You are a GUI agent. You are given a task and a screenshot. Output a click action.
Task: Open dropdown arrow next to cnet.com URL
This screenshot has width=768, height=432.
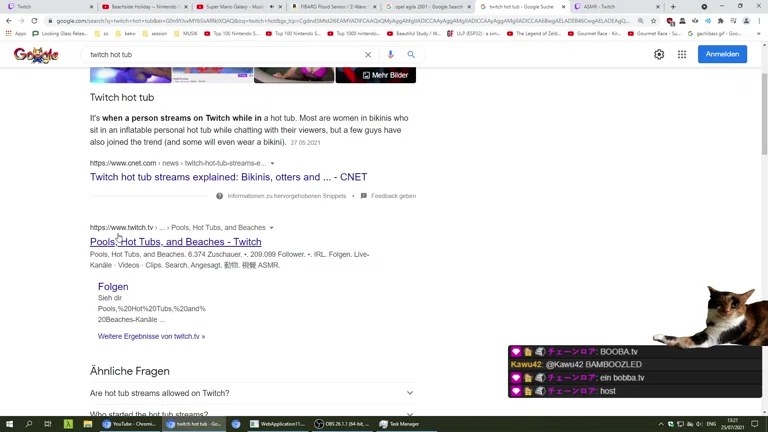click(x=272, y=163)
